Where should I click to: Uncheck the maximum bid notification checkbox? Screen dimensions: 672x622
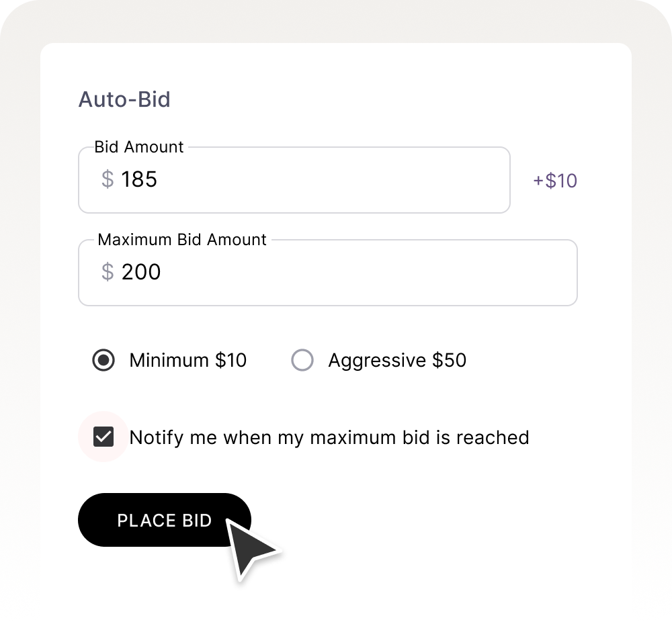(103, 437)
